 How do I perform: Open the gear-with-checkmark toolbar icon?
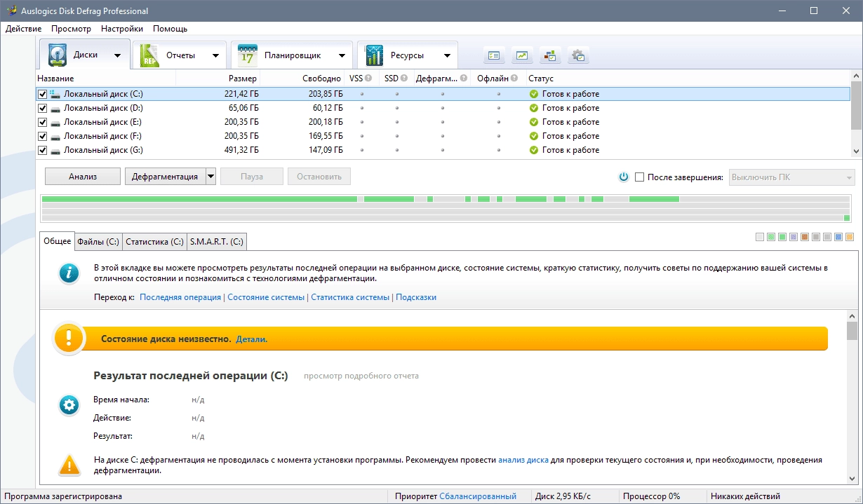tap(578, 55)
